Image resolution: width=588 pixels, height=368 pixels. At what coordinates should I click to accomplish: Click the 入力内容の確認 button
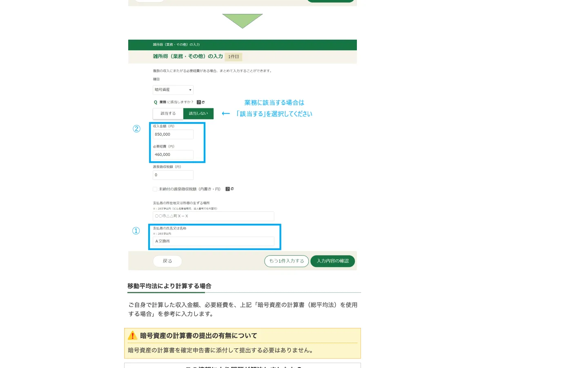tap(333, 261)
